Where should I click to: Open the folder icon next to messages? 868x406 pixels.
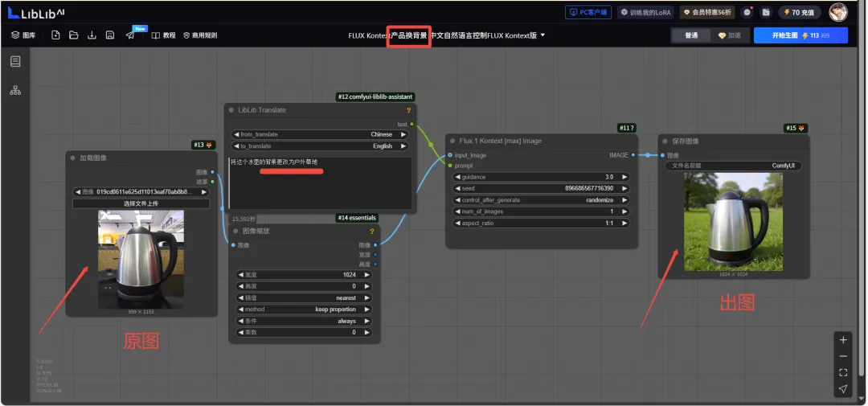(x=766, y=12)
